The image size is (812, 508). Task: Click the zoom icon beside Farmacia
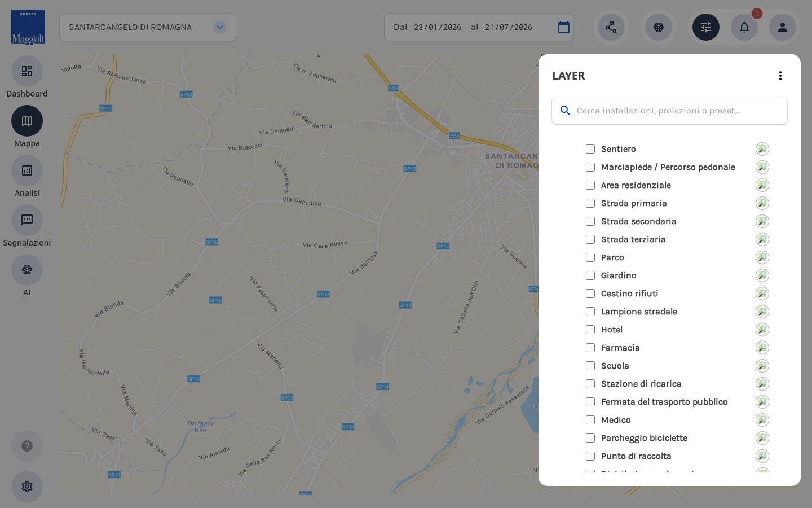pos(762,348)
